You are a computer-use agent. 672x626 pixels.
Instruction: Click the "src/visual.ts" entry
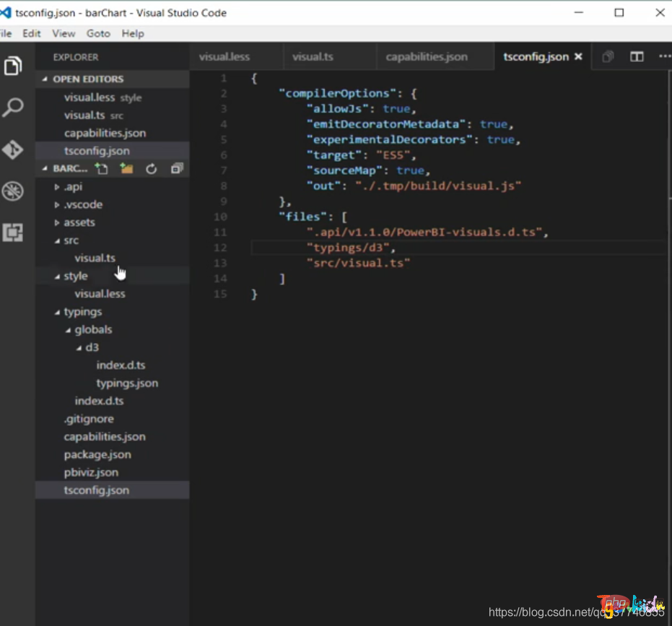(x=358, y=263)
